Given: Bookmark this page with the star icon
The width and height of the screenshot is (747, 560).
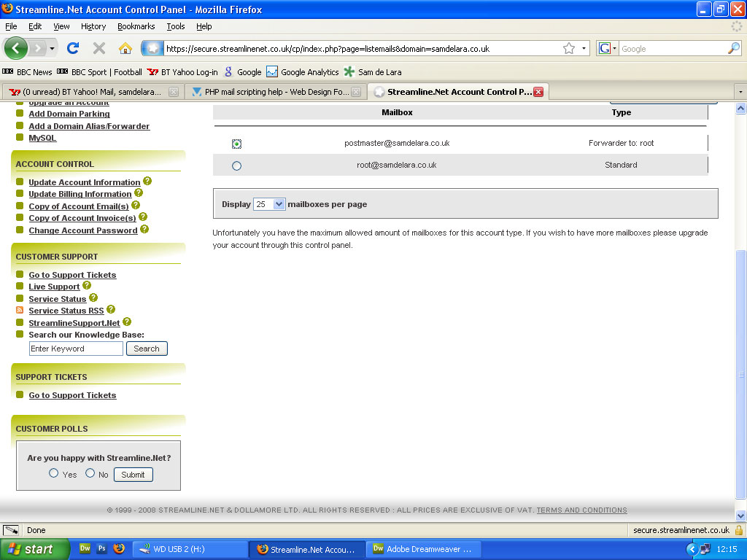Looking at the screenshot, I should click(569, 49).
